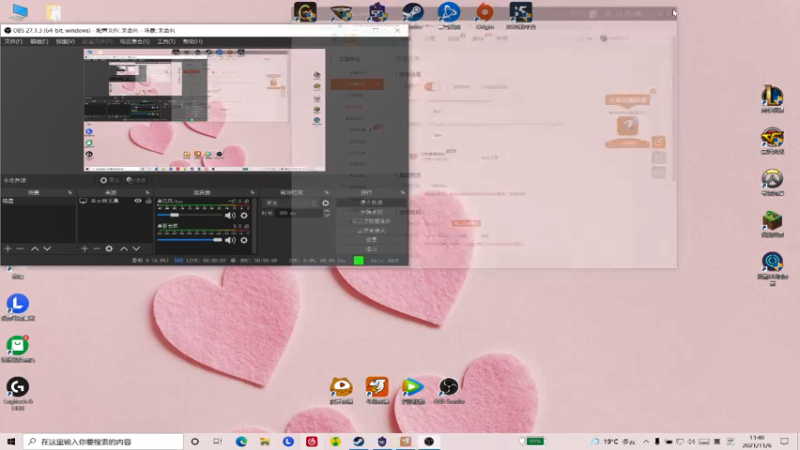Select the display capture source row

(115, 201)
